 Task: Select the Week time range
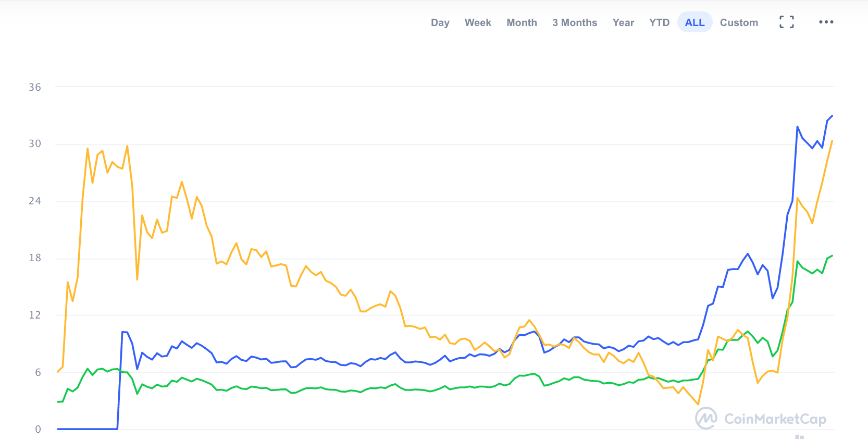click(478, 22)
